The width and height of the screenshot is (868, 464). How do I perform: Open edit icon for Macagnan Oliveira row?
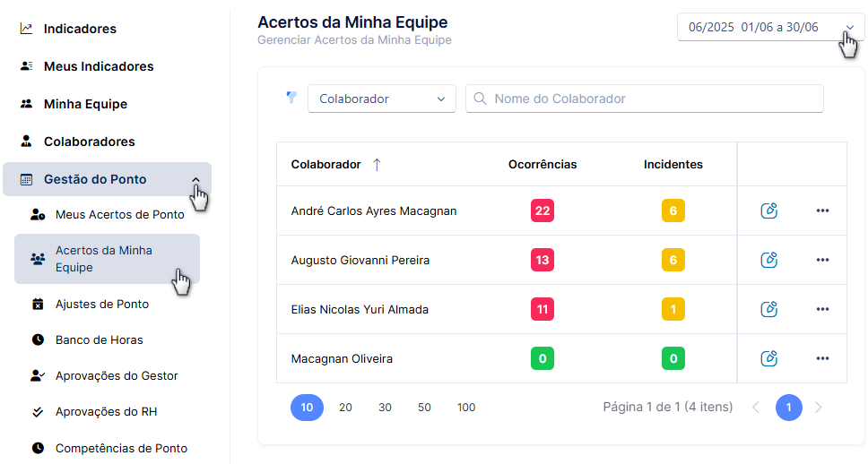768,358
